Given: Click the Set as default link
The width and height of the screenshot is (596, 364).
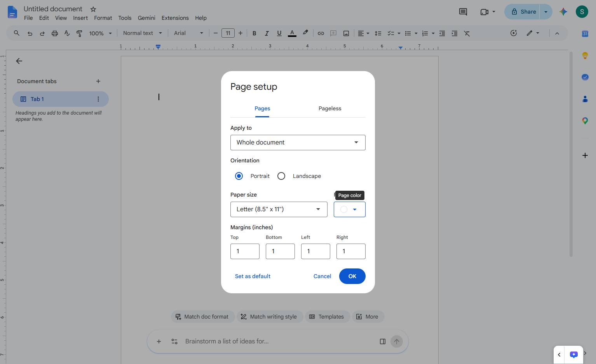Looking at the screenshot, I should click(253, 276).
